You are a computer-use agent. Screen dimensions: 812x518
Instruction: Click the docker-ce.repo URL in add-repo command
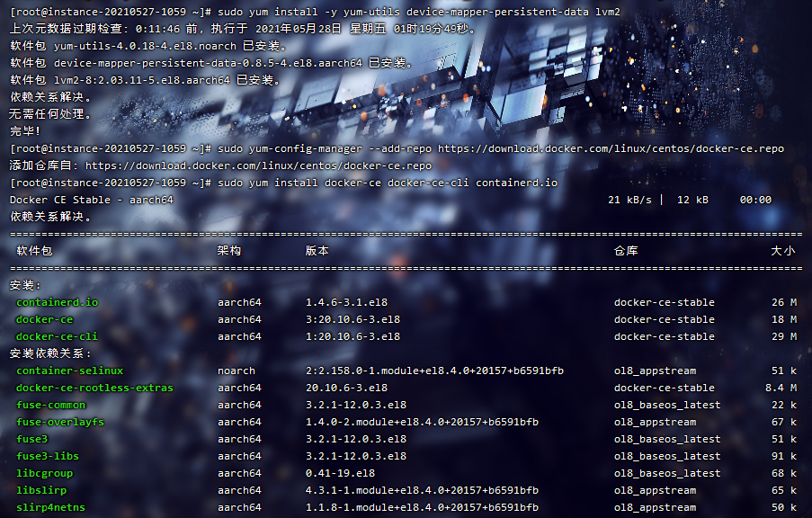(x=611, y=148)
